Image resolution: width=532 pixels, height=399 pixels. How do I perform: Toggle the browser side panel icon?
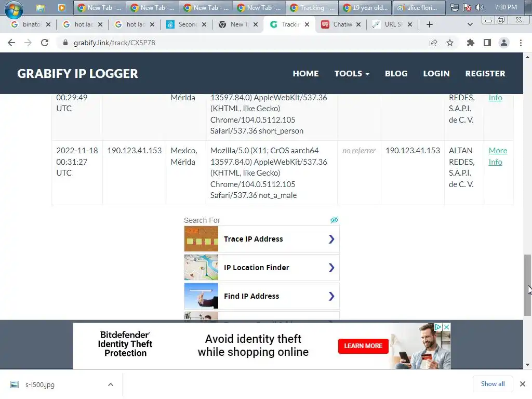[x=487, y=43]
